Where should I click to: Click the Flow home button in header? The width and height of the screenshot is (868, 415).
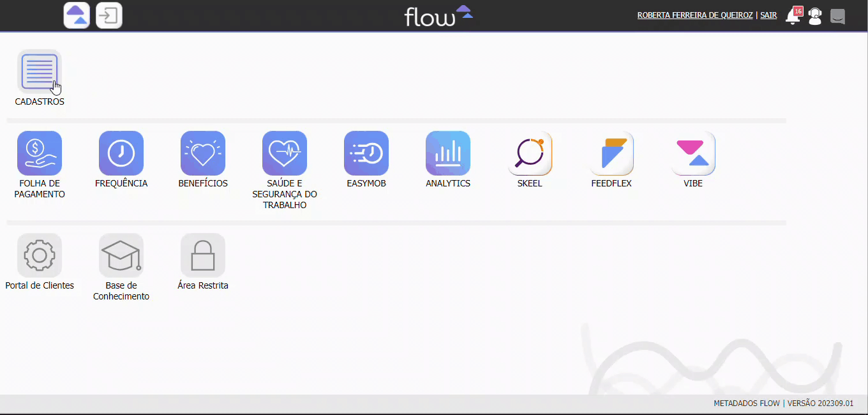pyautogui.click(x=77, y=15)
